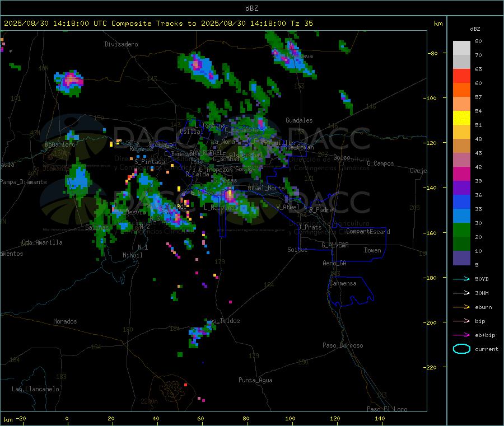Click the Cda_Amarilla place label
The width and height of the screenshot is (504, 426).
42,242
